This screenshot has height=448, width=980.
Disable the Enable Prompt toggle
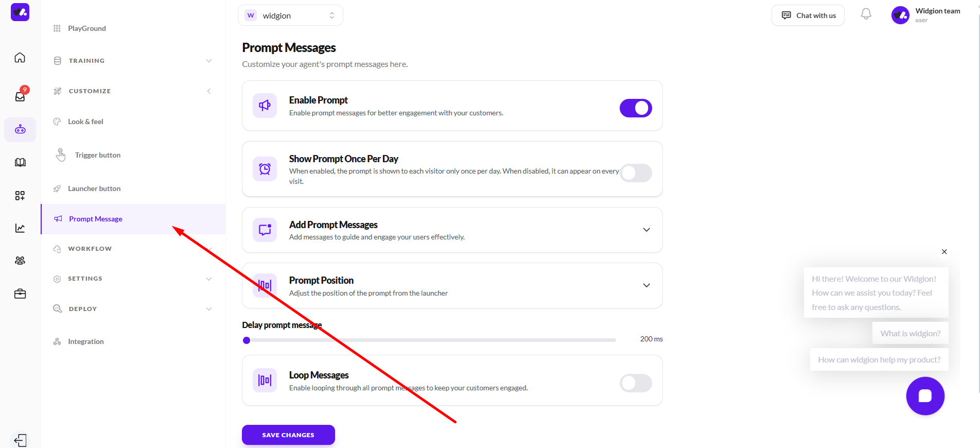[x=636, y=108]
